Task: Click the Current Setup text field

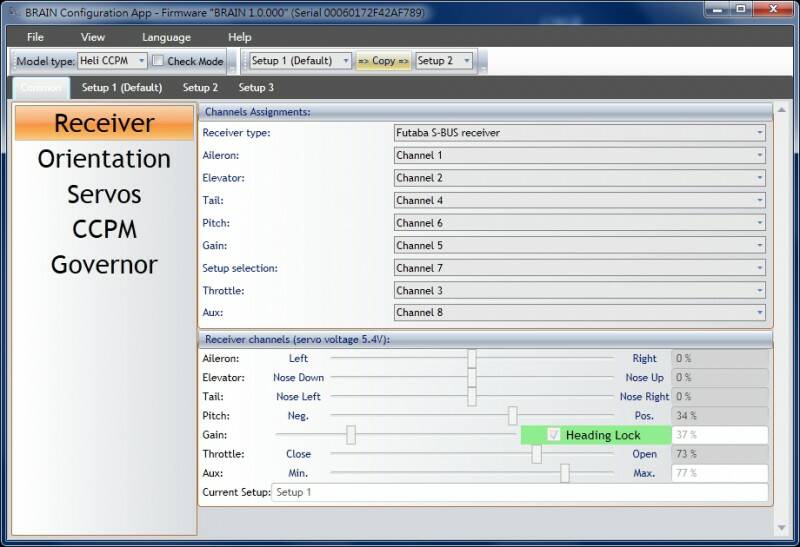Action: tap(520, 492)
